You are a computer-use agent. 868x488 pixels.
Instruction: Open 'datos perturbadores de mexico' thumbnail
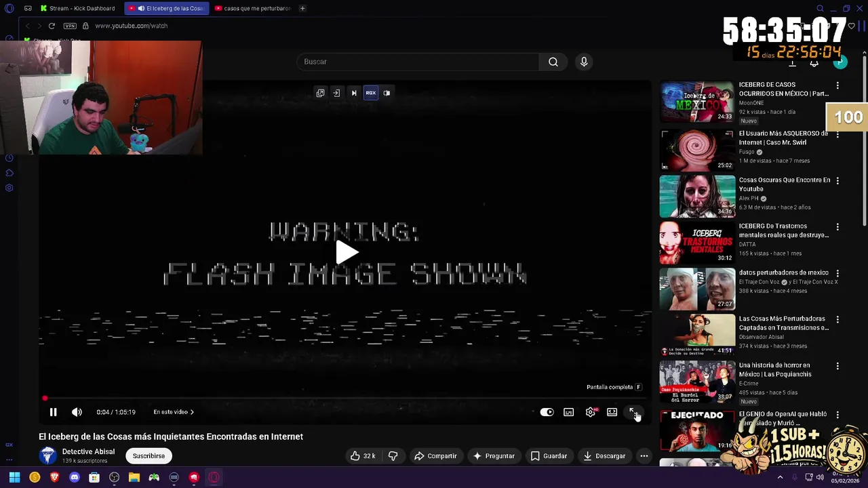pos(697,289)
